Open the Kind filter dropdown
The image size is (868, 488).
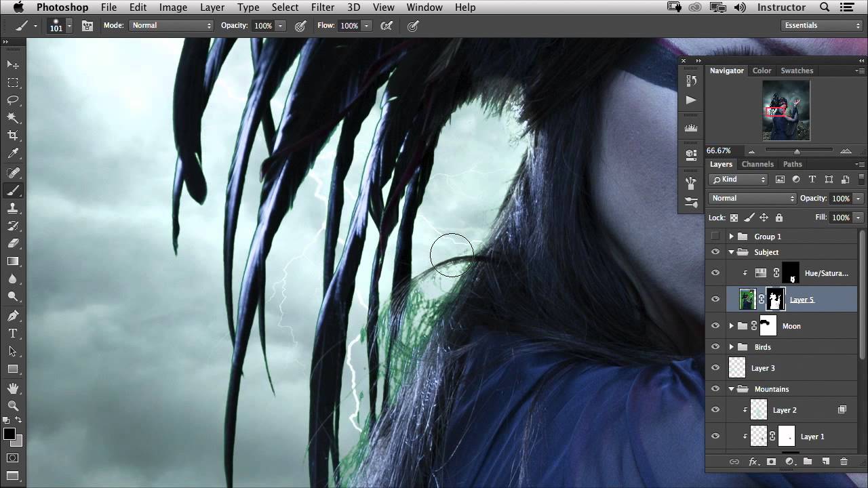click(x=738, y=180)
